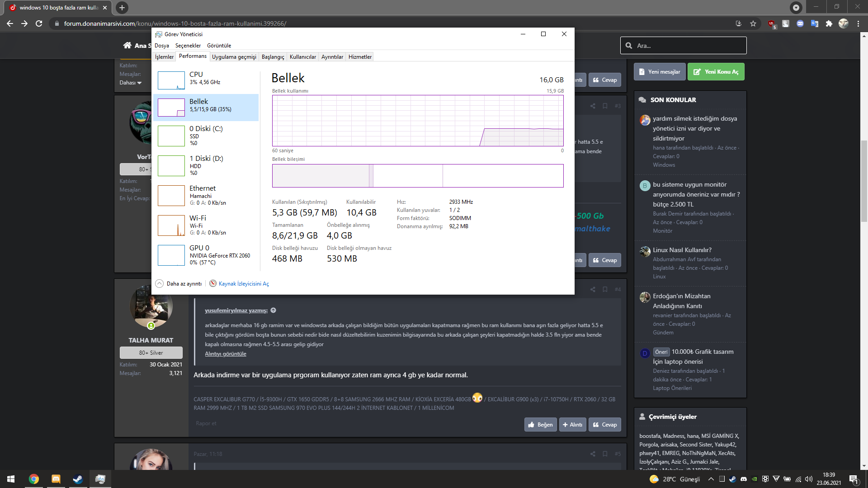Close the 'windows 10 boşta fazla ram' browser tab

coord(105,8)
